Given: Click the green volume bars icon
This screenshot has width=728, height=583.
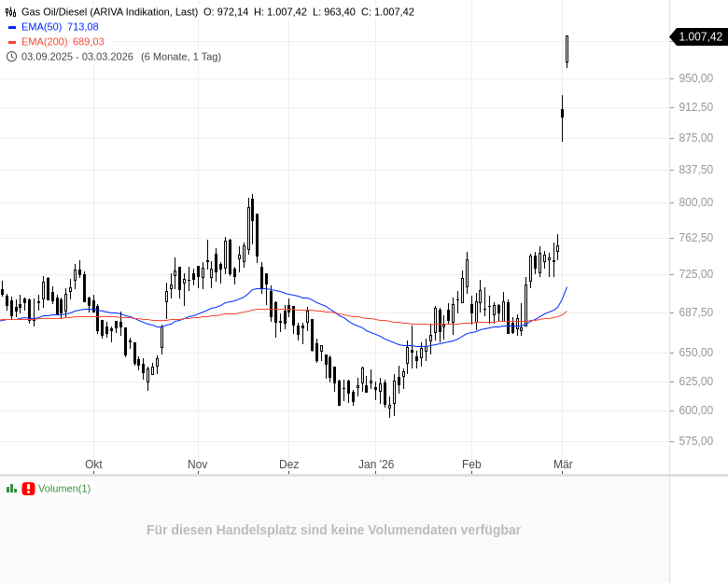Looking at the screenshot, I should (x=11, y=489).
